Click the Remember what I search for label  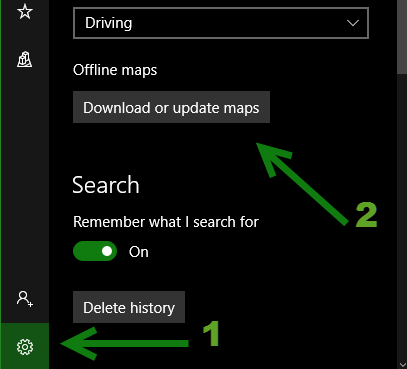166,222
